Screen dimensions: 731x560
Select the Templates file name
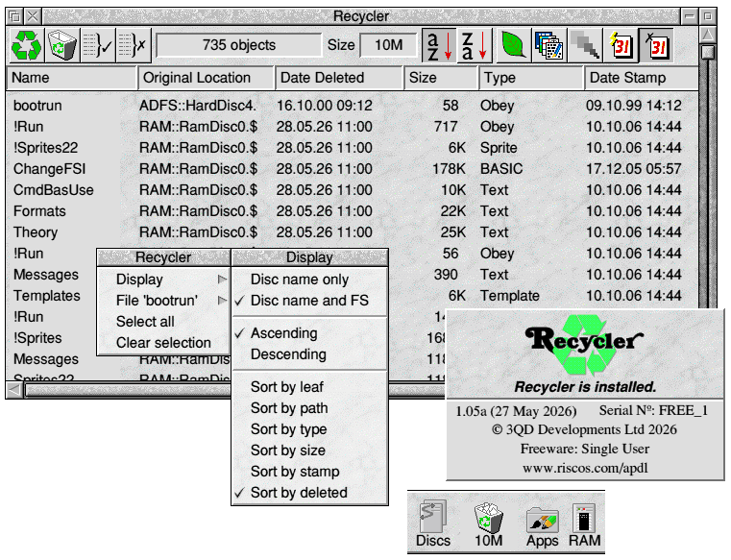(47, 296)
